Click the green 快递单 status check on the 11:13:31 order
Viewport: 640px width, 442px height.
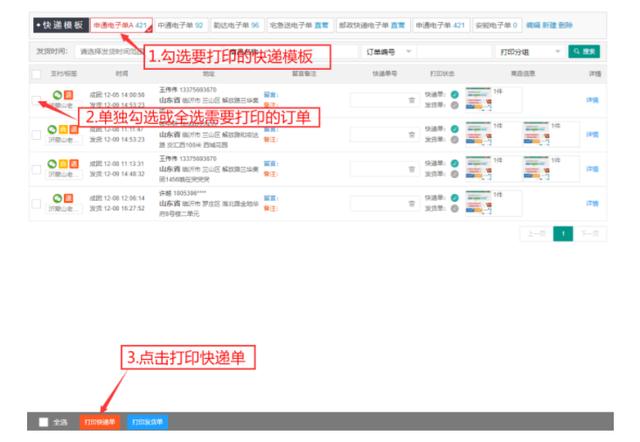click(455, 163)
